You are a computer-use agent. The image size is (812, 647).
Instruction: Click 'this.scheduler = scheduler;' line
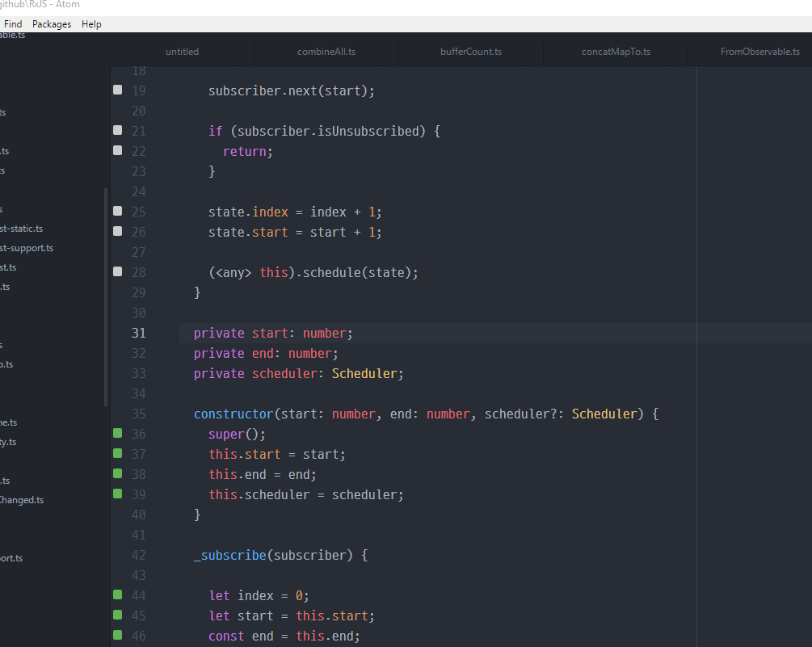(x=306, y=495)
